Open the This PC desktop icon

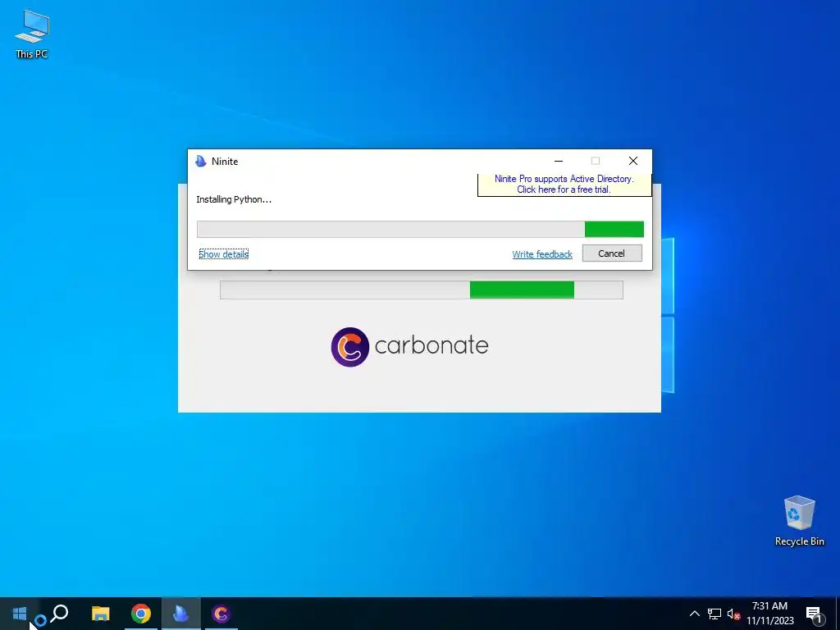pos(32,34)
